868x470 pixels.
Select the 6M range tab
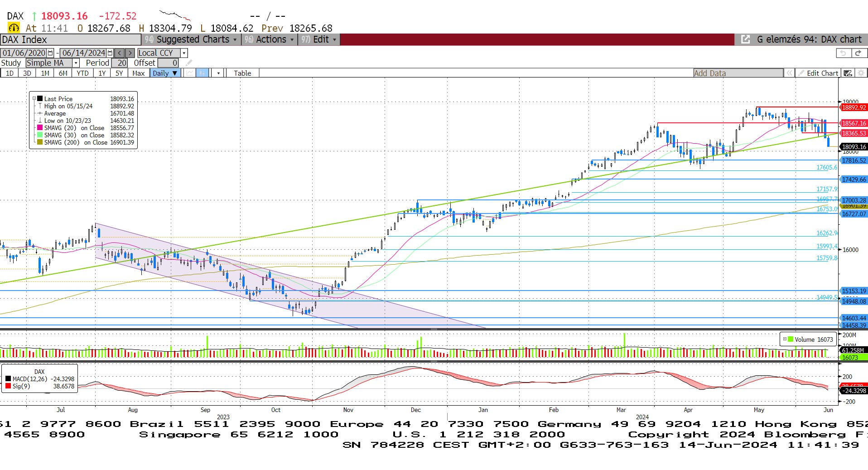point(63,73)
